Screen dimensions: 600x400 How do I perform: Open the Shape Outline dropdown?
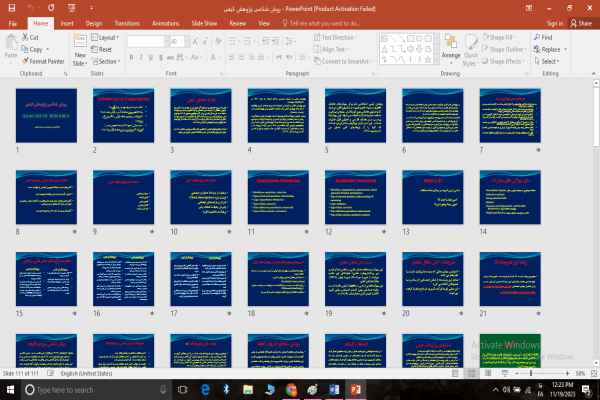pyautogui.click(x=508, y=49)
